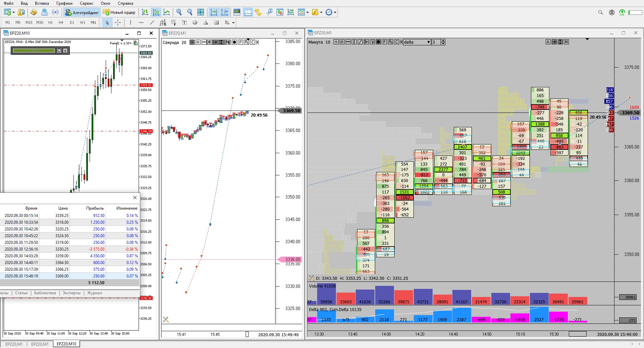This screenshot has width=644, height=348.
Task: Click the green progress bar in Panel2
Action: tap(34, 51)
